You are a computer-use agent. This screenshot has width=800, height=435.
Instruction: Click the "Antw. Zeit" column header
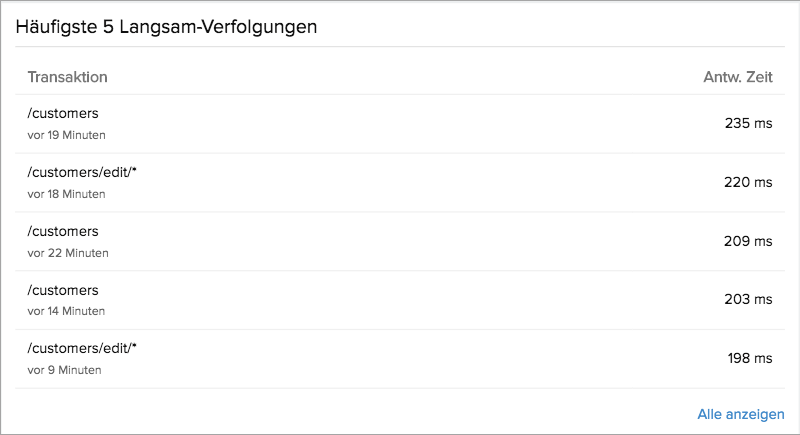pos(738,77)
